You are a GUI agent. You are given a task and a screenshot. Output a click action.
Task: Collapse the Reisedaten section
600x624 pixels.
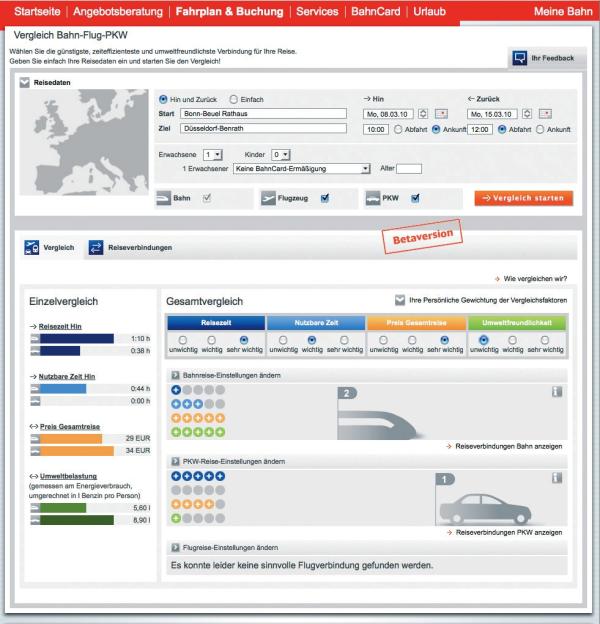coord(25,82)
